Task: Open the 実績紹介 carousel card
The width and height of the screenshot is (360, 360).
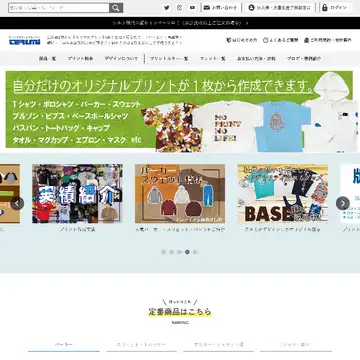Action: pos(77,193)
